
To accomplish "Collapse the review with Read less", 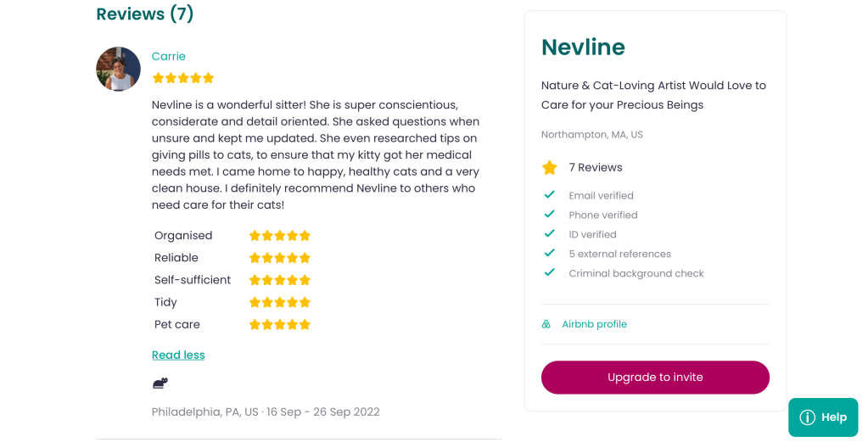I will click(x=178, y=355).
